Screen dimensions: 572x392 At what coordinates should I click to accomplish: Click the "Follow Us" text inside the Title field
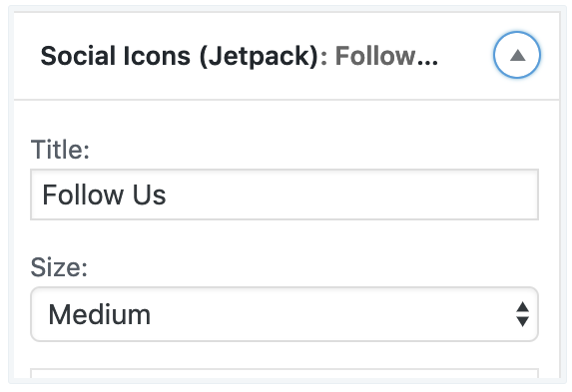click(104, 195)
